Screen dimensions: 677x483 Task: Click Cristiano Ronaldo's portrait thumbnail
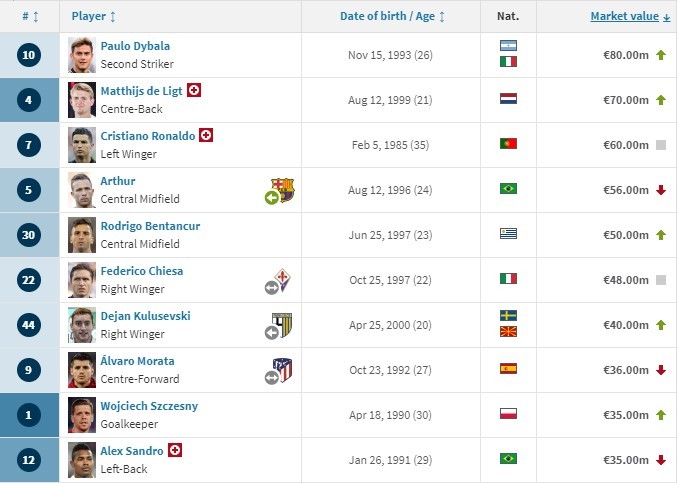81,144
